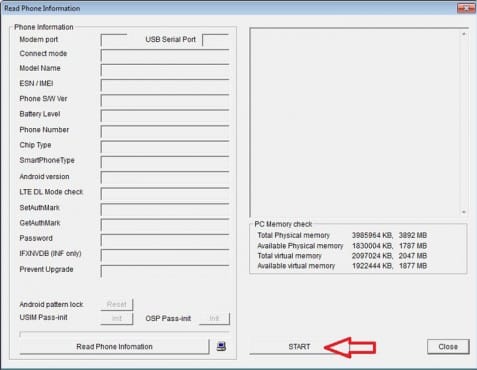The image size is (477, 370).
Task: Click the Total Physical memory value 3985964 KB
Action: tap(373, 235)
